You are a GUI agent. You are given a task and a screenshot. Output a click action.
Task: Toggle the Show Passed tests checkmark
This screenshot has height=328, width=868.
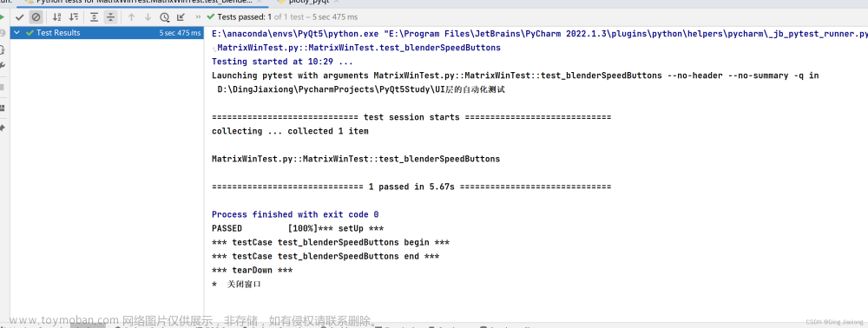tap(20, 17)
